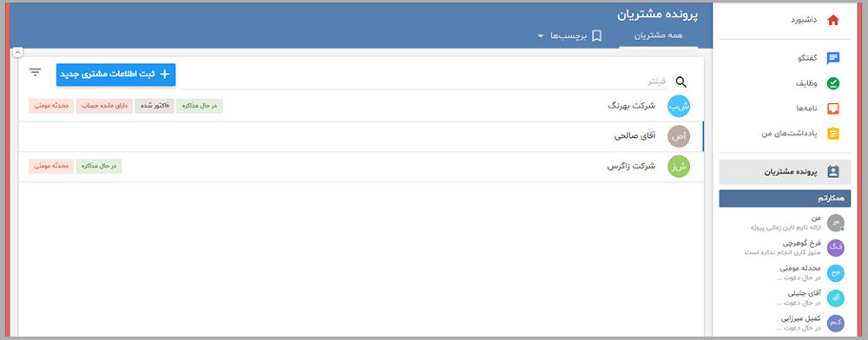The image size is (868, 340).
Task: Switch to the همه مشتریان tab
Action: pos(658,36)
